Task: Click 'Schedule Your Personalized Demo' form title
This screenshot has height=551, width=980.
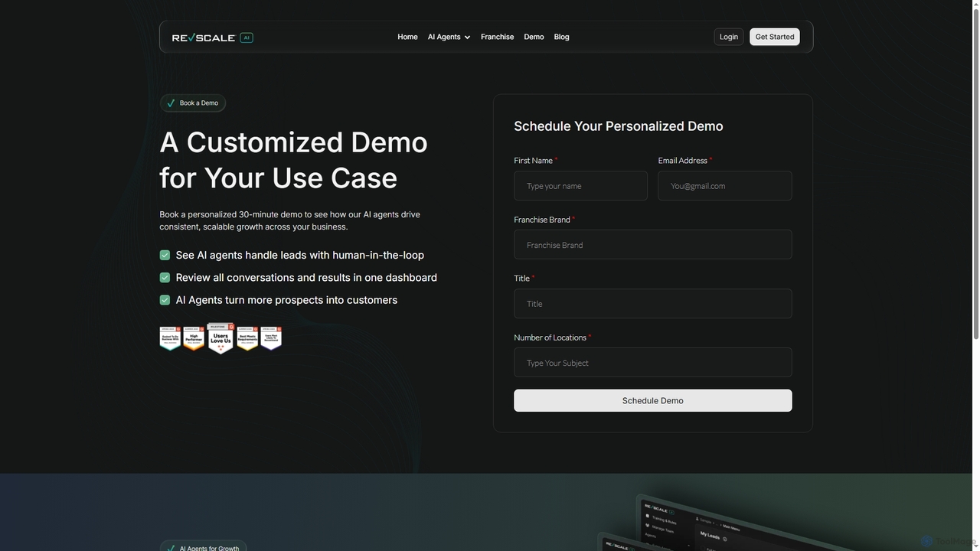Action: 619,126
